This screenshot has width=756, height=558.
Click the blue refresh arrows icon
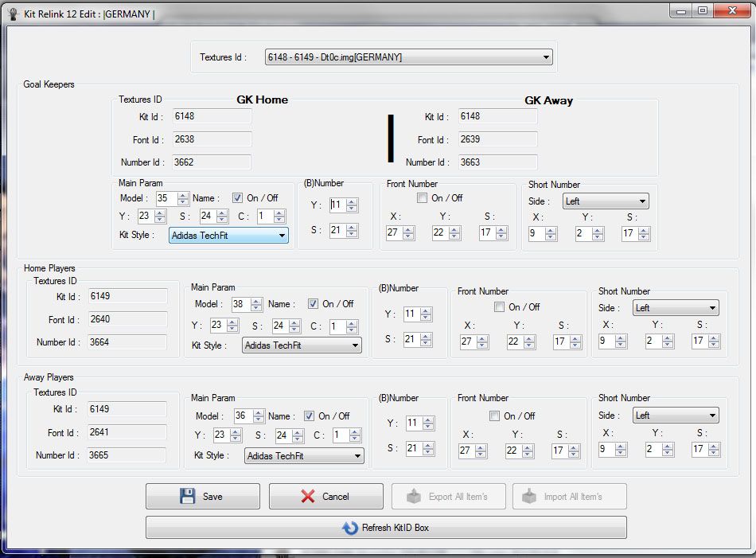(349, 528)
